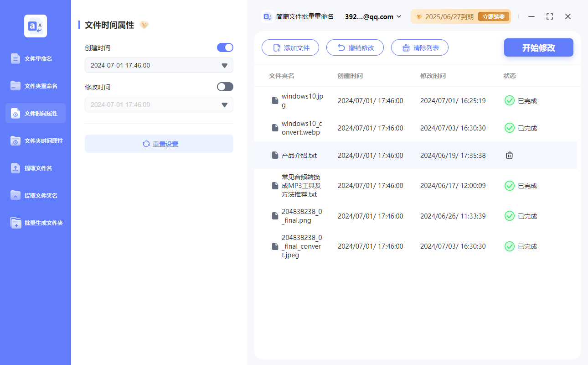Click file icon next to windows10.jpg
The height and width of the screenshot is (365, 588).
click(x=275, y=100)
